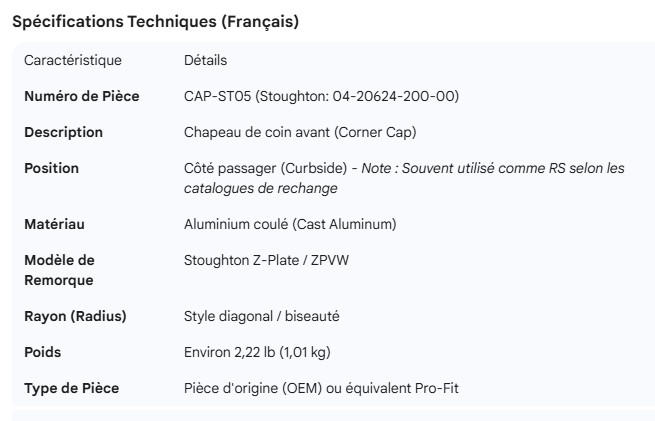
Task: Click the 'Côté passager (Curbside)' text
Action: click(263, 168)
